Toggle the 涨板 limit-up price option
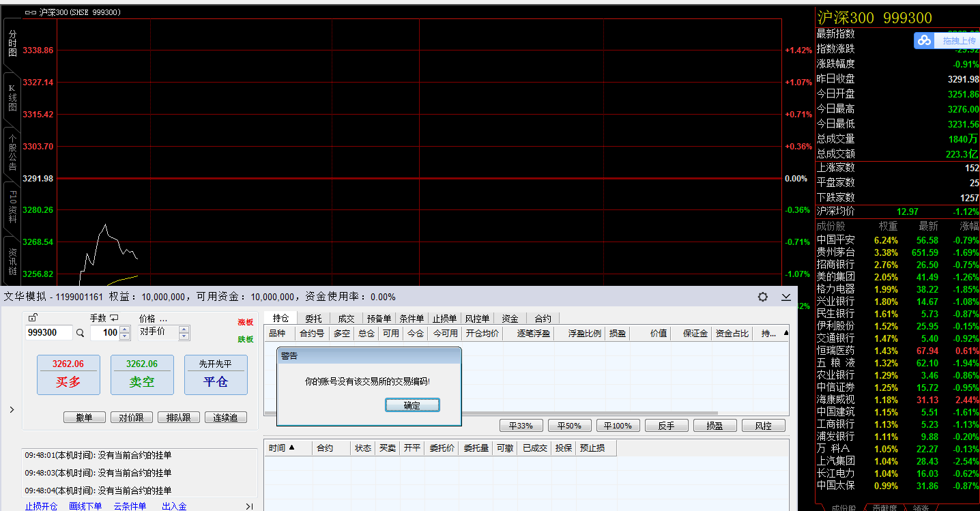 coord(245,322)
